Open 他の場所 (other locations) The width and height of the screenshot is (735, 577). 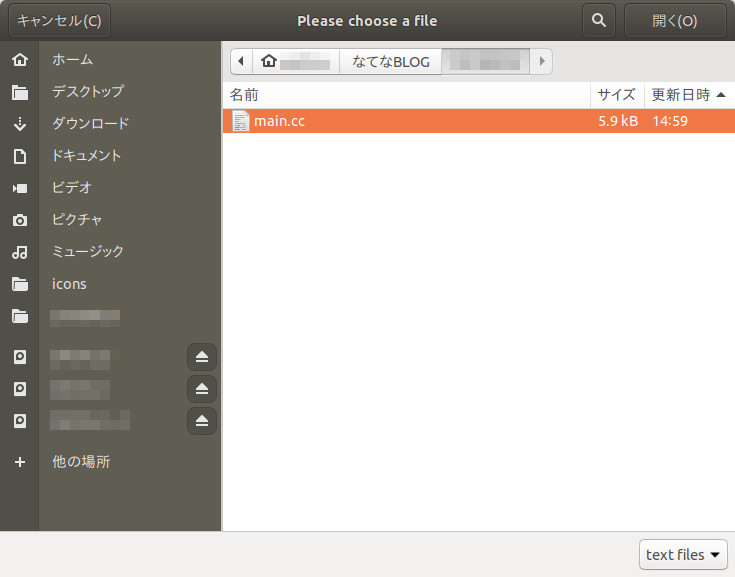(x=81, y=462)
